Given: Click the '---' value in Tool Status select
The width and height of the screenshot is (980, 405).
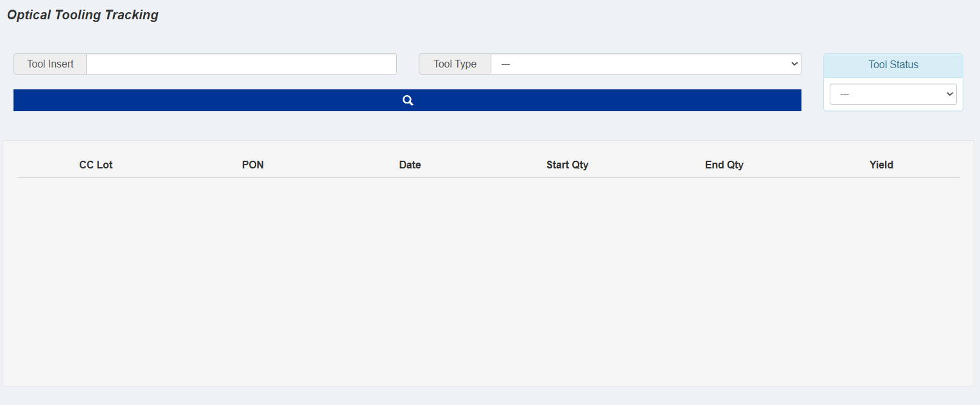Looking at the screenshot, I should pos(844,94).
